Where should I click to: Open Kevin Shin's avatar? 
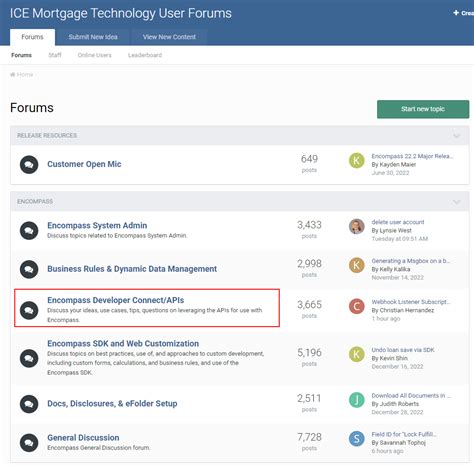[x=356, y=354]
